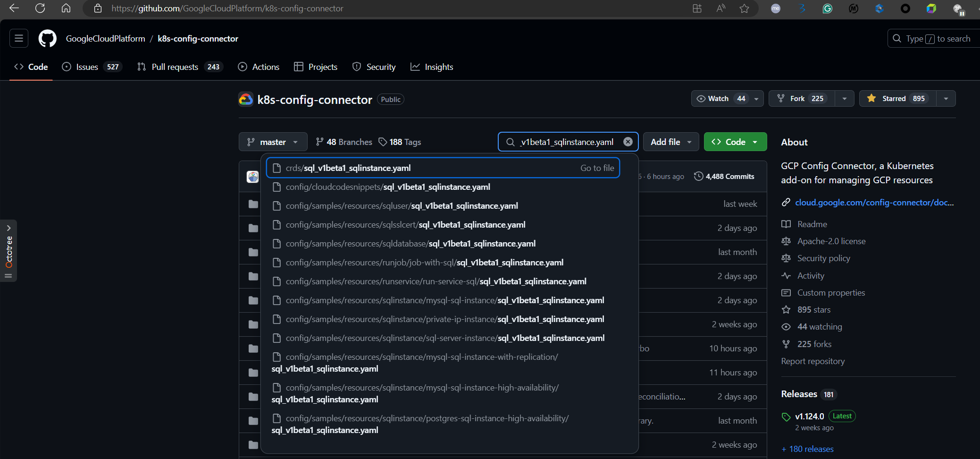Screen dimensions: 980x459
Task: Expand the Starred lists dropdown arrow
Action: 946,98
